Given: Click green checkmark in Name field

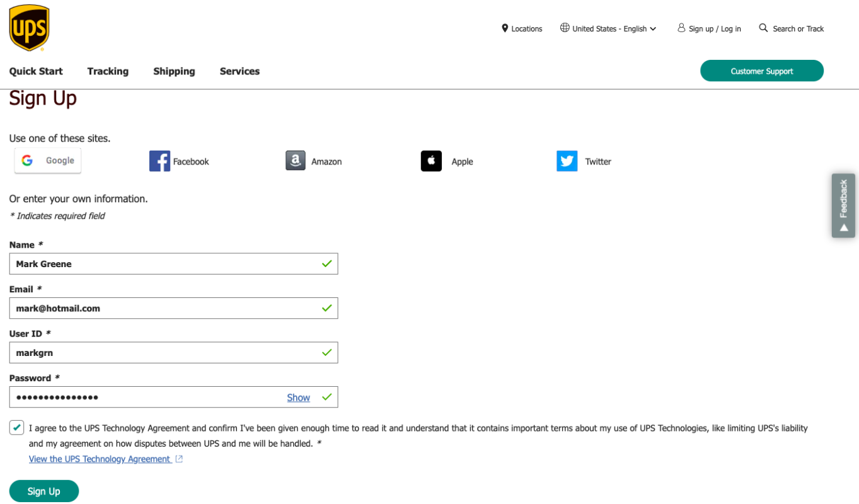Looking at the screenshot, I should point(326,264).
